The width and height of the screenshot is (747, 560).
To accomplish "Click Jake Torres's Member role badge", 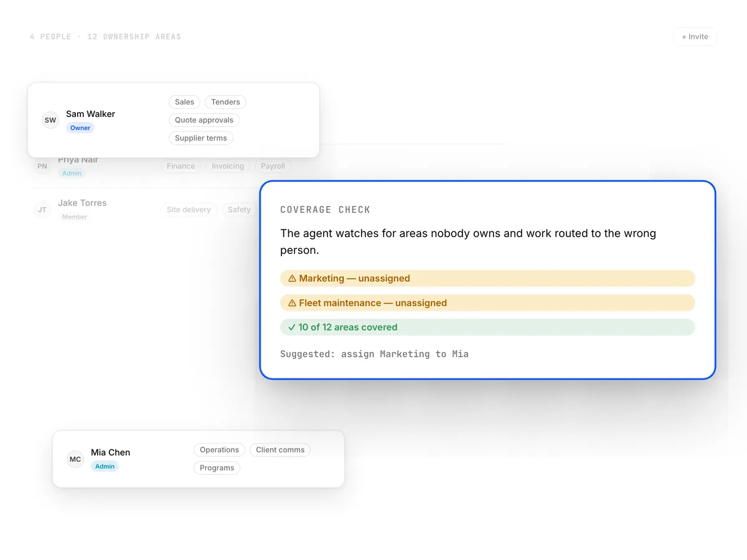I will [x=75, y=217].
